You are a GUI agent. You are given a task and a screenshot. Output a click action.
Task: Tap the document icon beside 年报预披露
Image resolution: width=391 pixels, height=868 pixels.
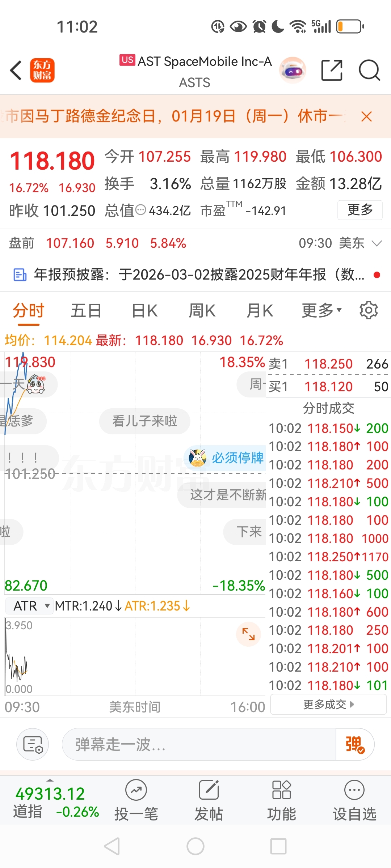tap(20, 275)
